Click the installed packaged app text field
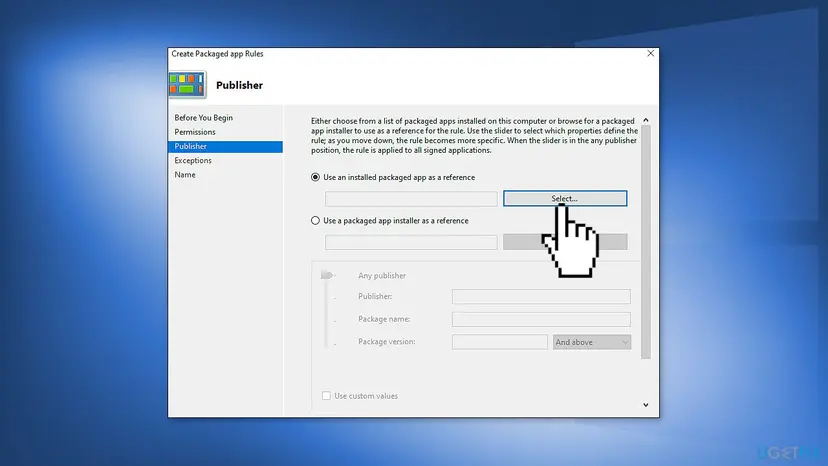This screenshot has width=828, height=466. pyautogui.click(x=411, y=199)
